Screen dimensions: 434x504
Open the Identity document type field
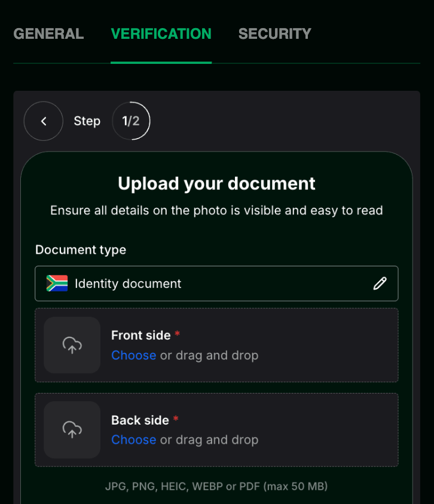point(216,284)
